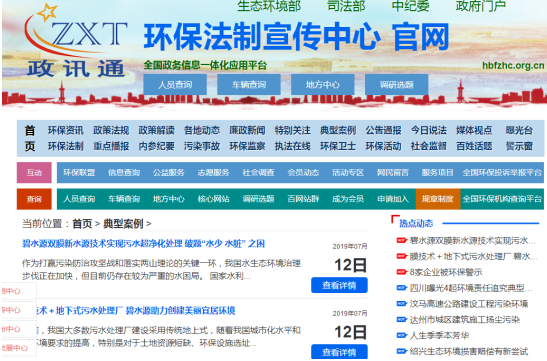Click hot news 绍兴生态环境损害赔偿有新尝试
The image size is (547, 361).
click(469, 351)
